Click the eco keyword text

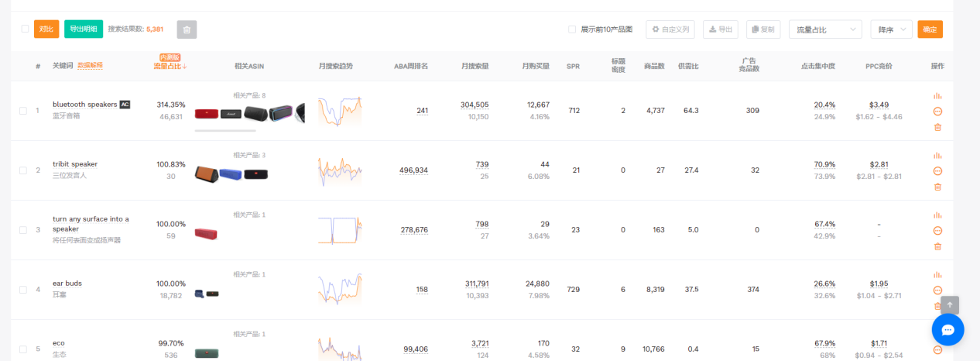pos(59,343)
